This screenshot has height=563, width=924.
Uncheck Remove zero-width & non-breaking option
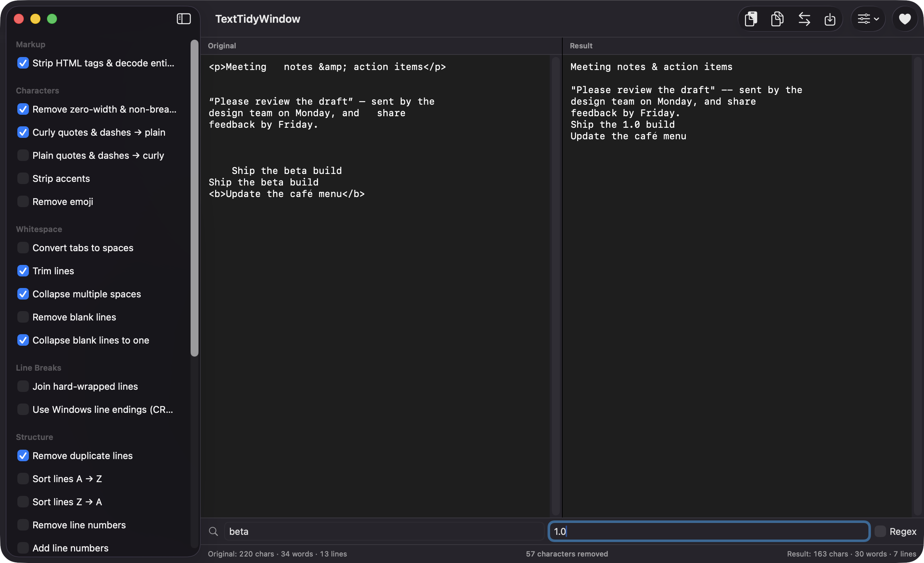(x=23, y=109)
